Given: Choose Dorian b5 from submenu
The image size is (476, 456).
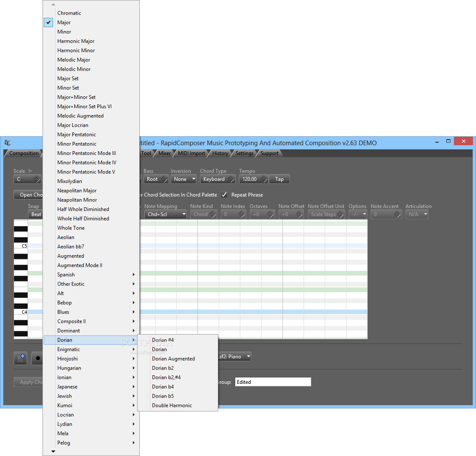Looking at the screenshot, I should click(x=178, y=396).
